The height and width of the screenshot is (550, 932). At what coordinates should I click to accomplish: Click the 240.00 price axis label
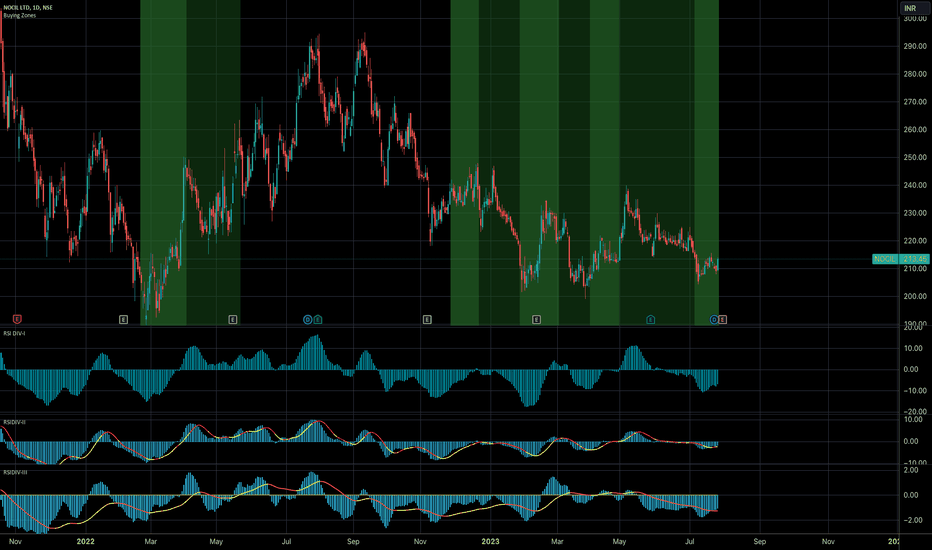[x=915, y=185]
